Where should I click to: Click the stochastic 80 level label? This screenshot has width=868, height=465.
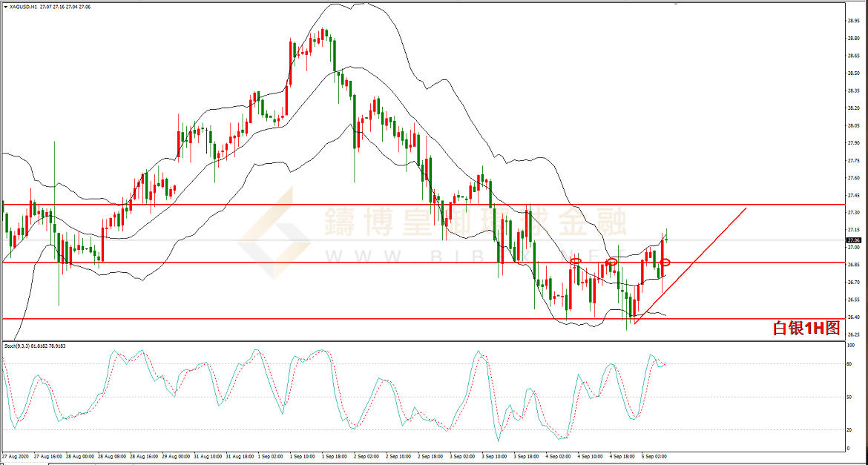(848, 364)
